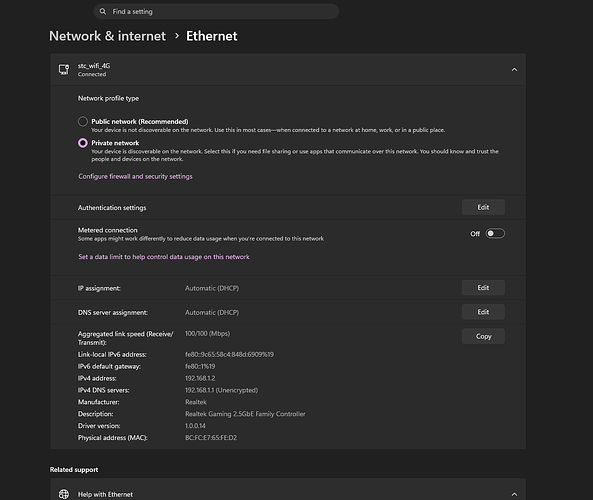Click the IPv6 default gateway value fe80::1%19
Image resolution: width=593 pixels, height=500 pixels.
click(200, 366)
